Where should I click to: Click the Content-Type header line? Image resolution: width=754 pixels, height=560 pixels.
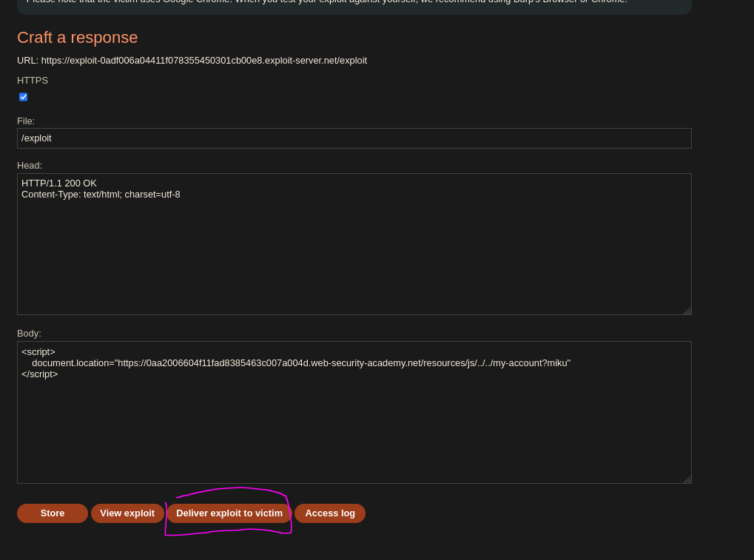101,195
